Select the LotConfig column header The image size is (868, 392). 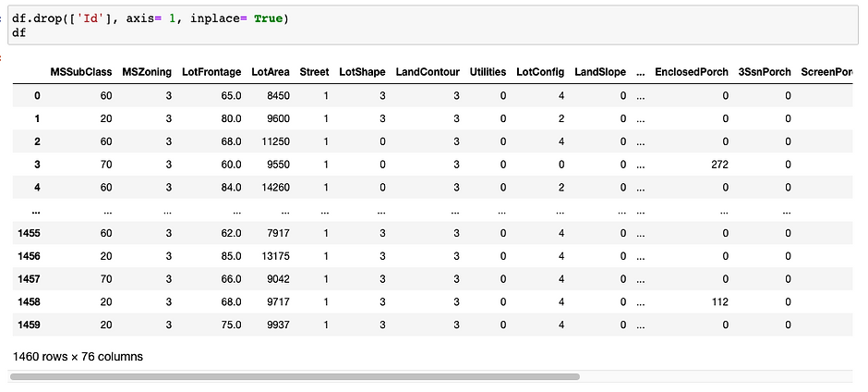point(540,72)
